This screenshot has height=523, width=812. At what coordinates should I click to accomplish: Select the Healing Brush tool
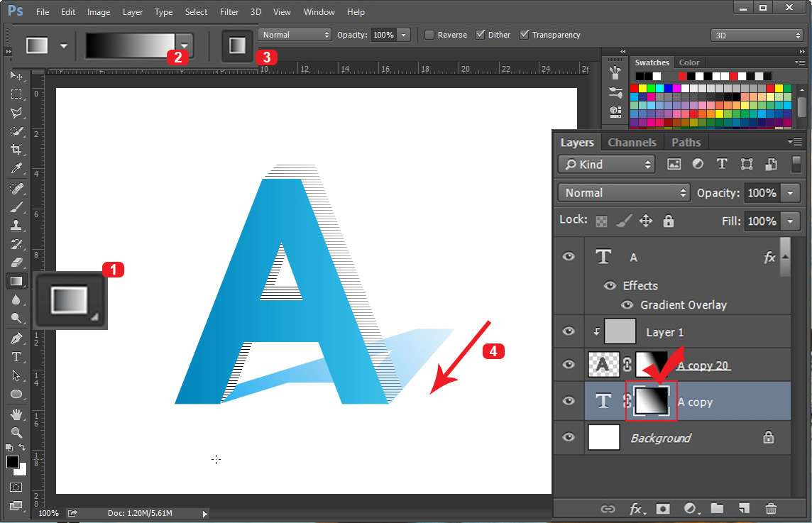click(x=16, y=189)
